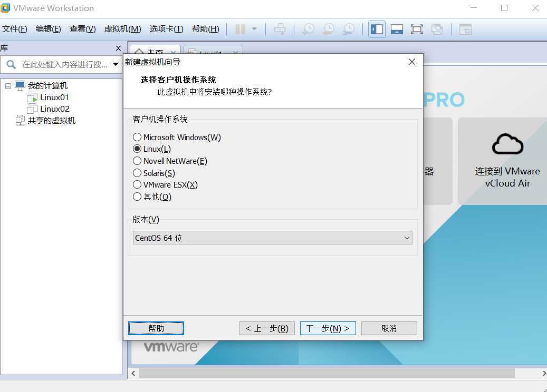Select the Novell NetWare(E) radio button

(x=137, y=161)
